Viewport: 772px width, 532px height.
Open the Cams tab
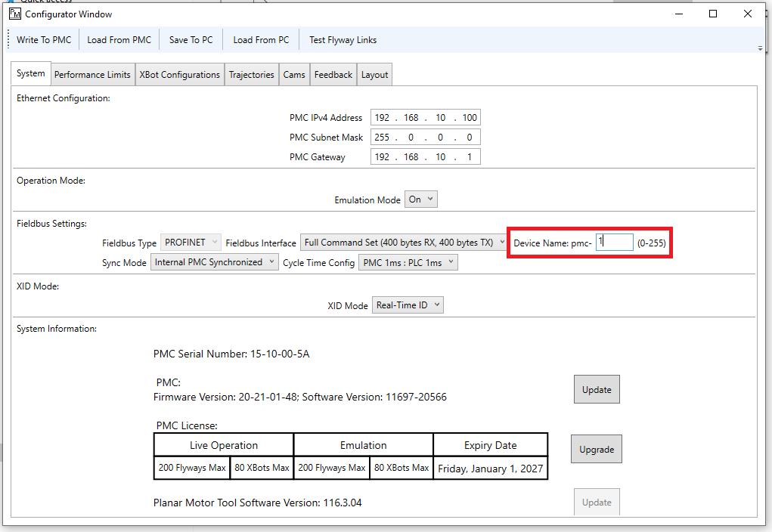click(x=294, y=75)
